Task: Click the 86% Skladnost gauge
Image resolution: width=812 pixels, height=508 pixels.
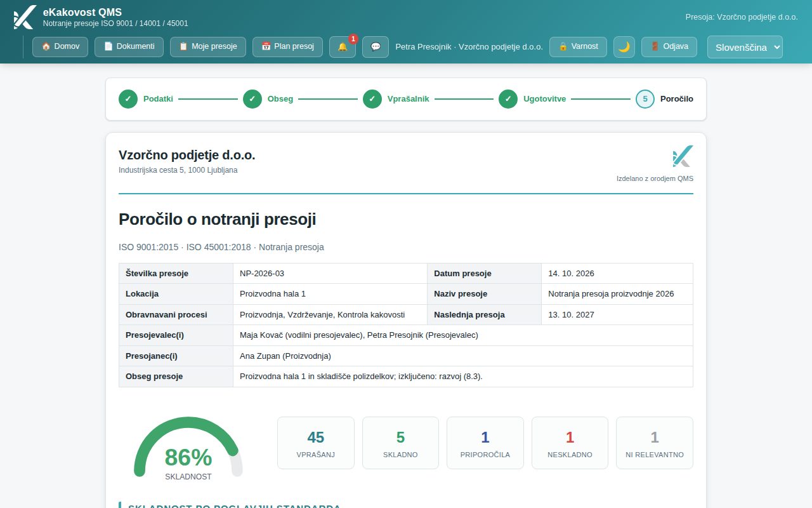Action: tap(188, 448)
